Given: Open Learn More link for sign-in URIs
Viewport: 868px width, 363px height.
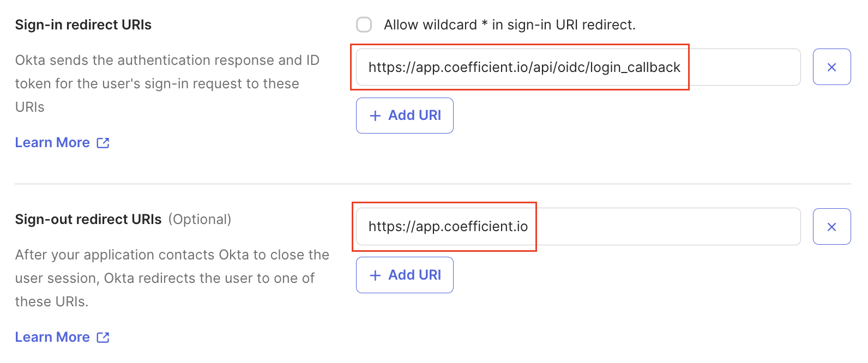Looking at the screenshot, I should [52, 143].
